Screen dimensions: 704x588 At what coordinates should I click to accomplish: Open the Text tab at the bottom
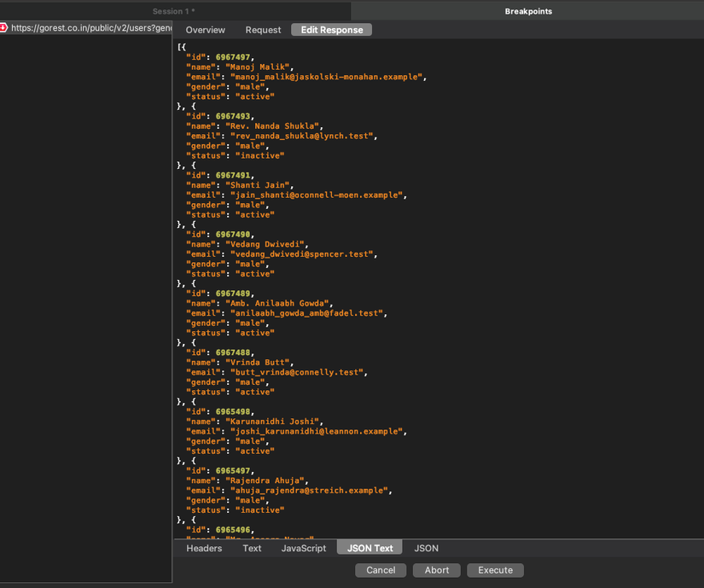pos(252,548)
